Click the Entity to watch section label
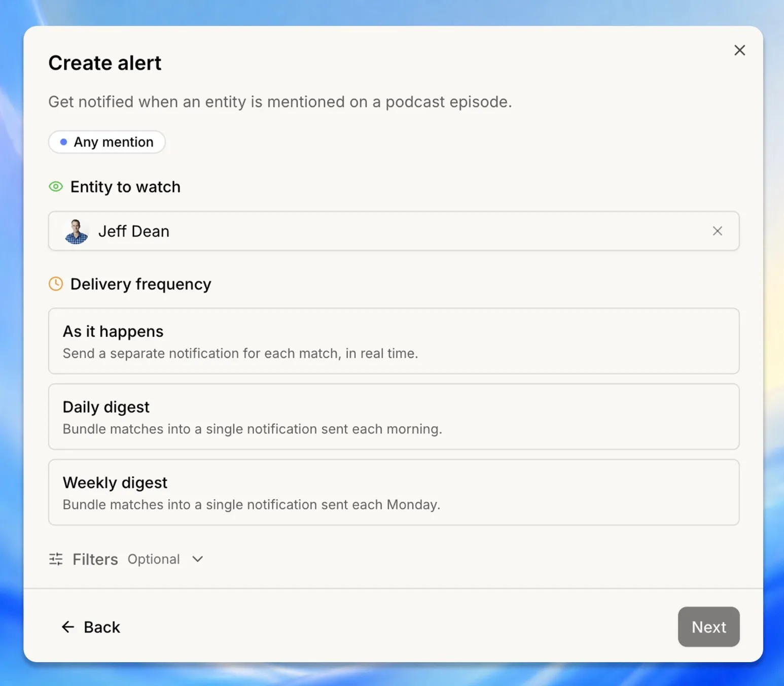The height and width of the screenshot is (686, 784). [x=125, y=187]
